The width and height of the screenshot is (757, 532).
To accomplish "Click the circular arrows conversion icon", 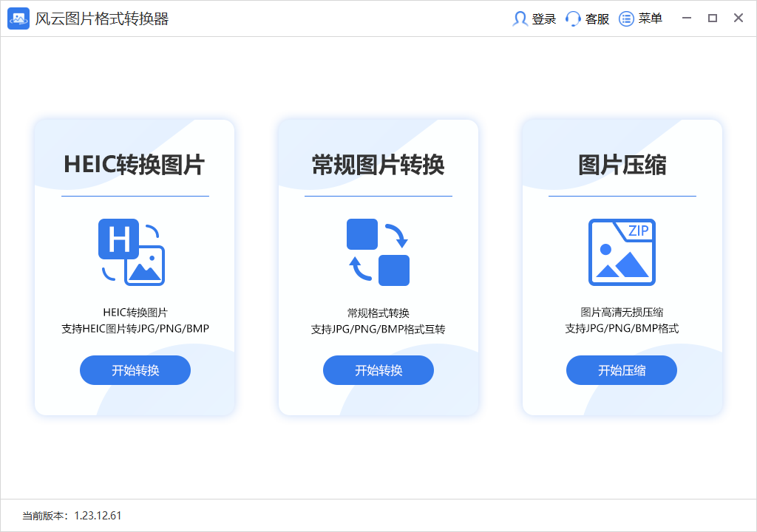I will (378, 251).
